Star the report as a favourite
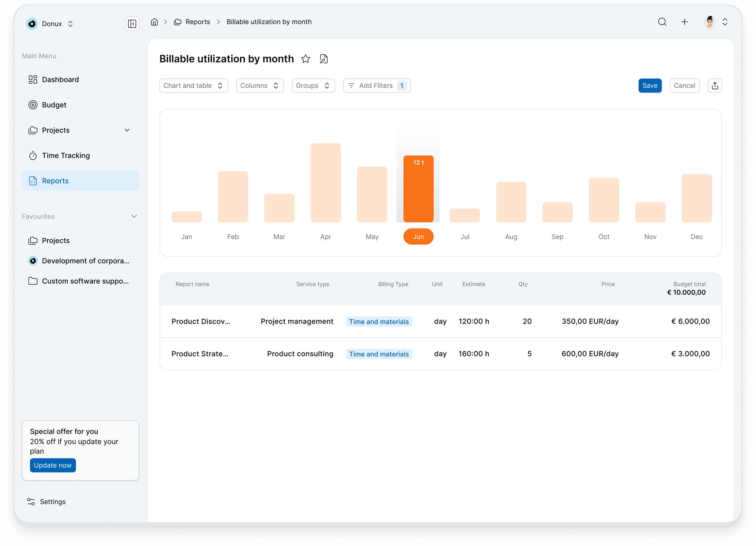 (305, 59)
